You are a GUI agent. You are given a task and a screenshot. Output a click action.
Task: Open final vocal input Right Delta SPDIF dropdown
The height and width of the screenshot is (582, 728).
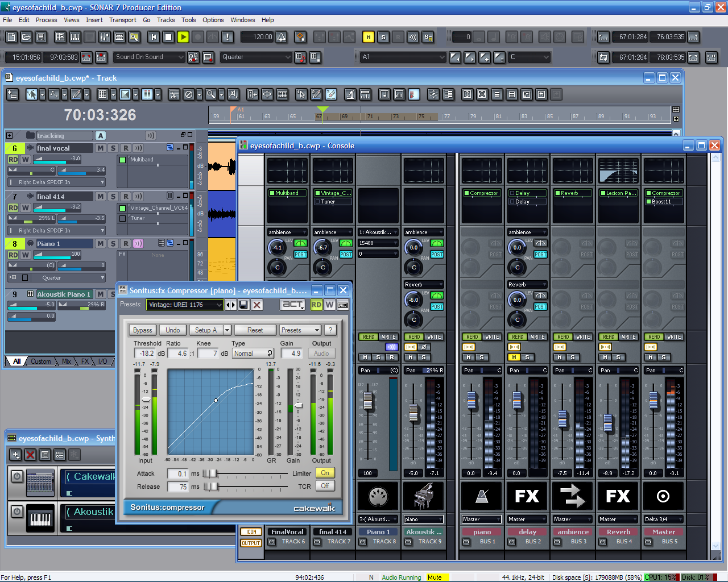pos(56,182)
